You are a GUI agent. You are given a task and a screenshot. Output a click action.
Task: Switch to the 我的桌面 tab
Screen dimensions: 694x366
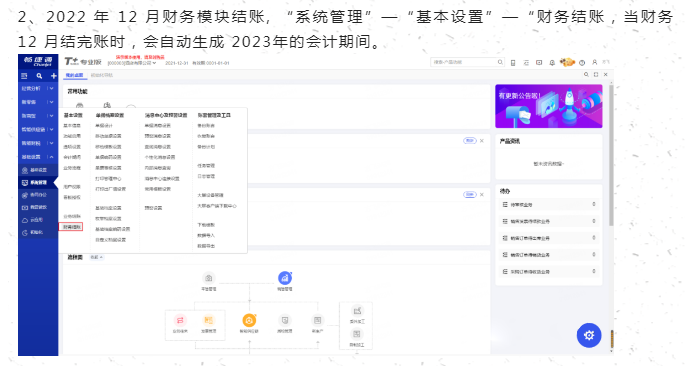pos(74,75)
